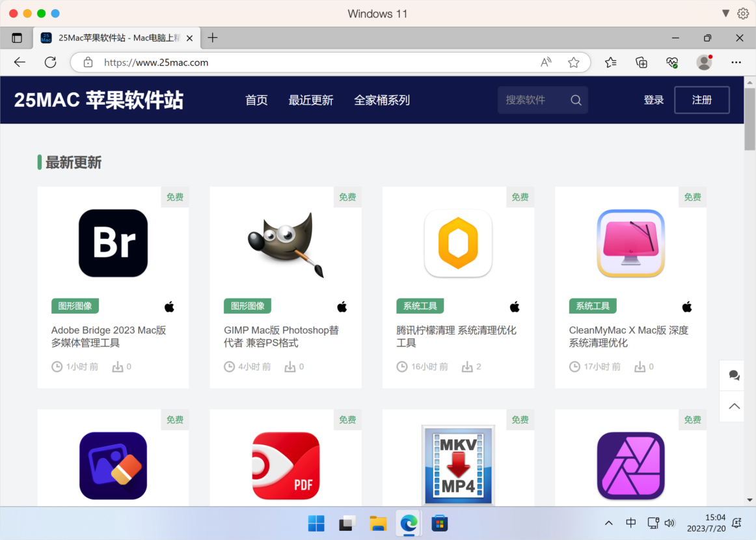Open the 全家桶系列 nav item
This screenshot has width=756, height=540.
tap(382, 100)
